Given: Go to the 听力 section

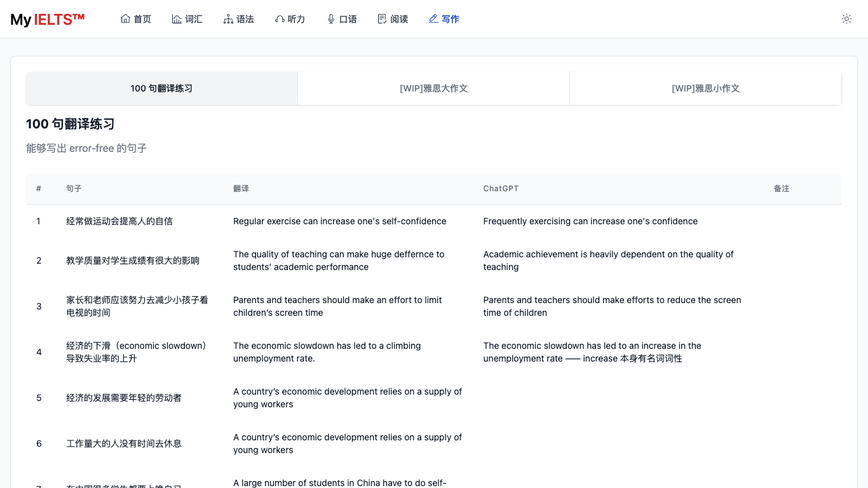Looking at the screenshot, I should tap(290, 19).
